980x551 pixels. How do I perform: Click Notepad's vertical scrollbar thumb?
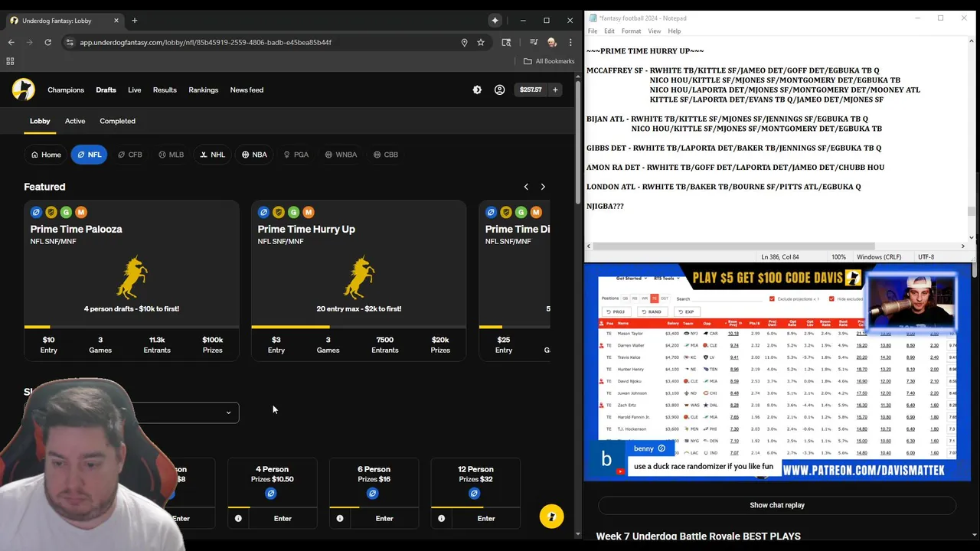click(971, 211)
